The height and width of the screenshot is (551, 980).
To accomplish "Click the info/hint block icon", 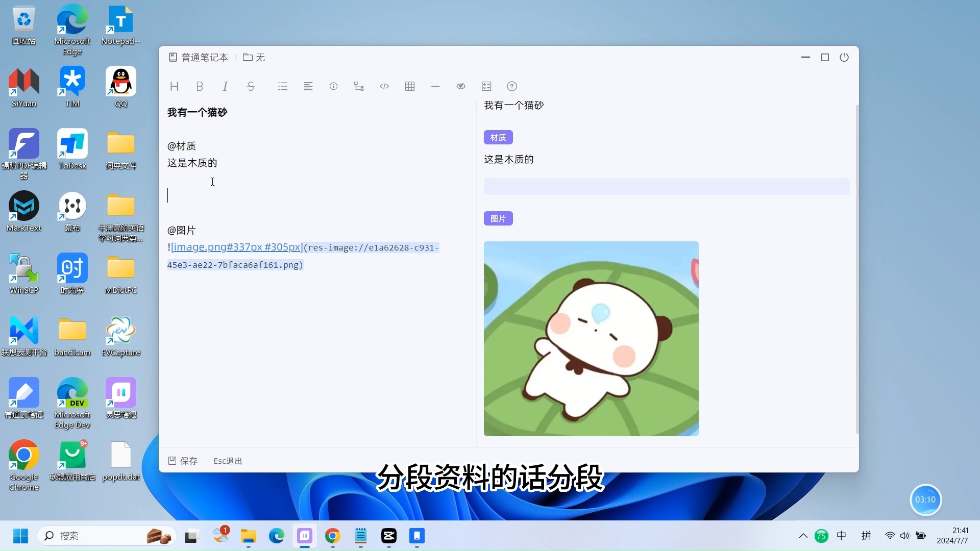I will click(x=334, y=86).
